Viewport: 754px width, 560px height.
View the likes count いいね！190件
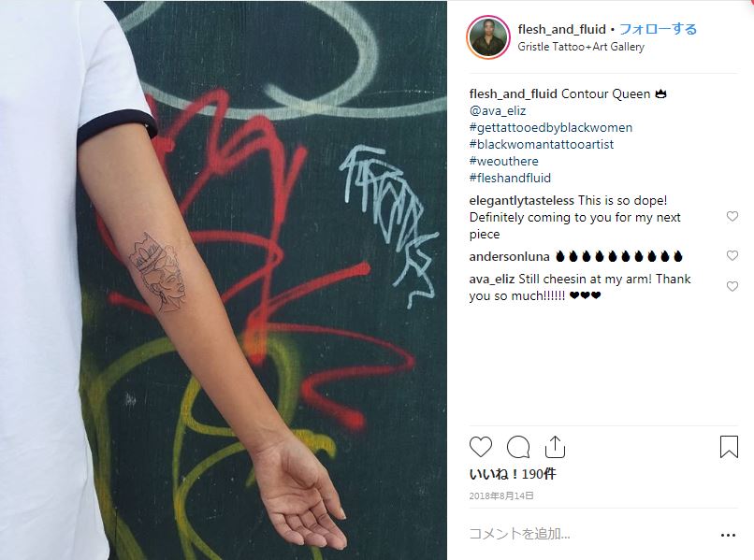(513, 474)
